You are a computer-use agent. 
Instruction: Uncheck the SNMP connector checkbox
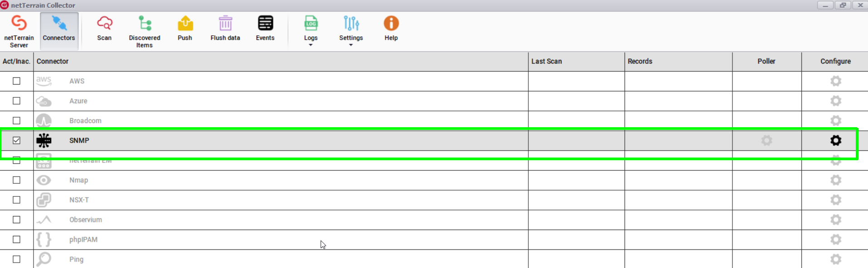click(17, 140)
